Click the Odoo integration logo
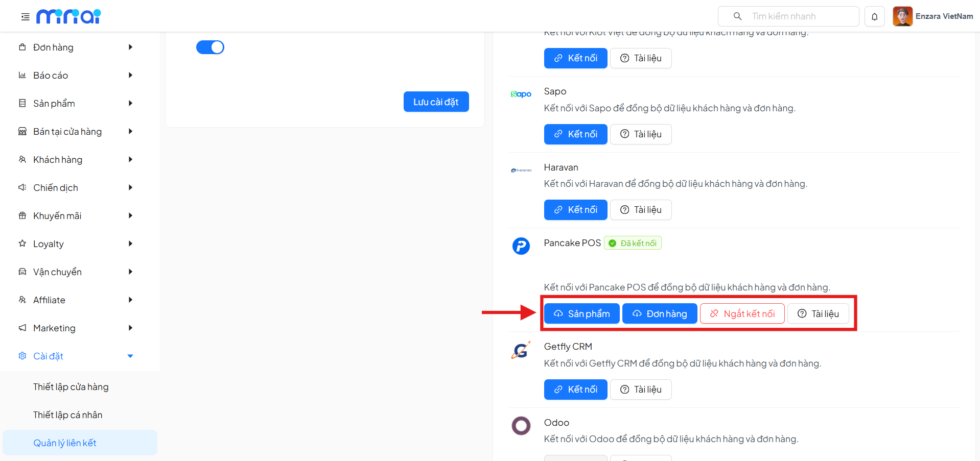 click(521, 425)
